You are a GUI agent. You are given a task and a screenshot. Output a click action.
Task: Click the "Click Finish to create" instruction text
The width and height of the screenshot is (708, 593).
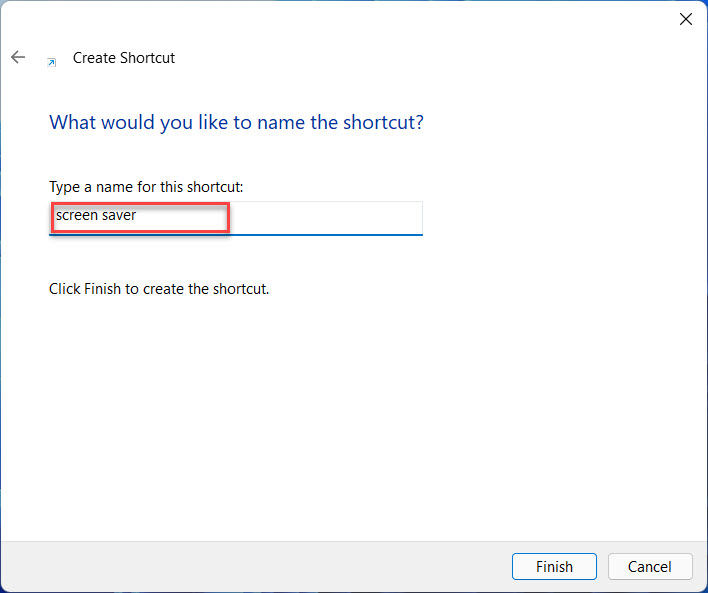159,289
